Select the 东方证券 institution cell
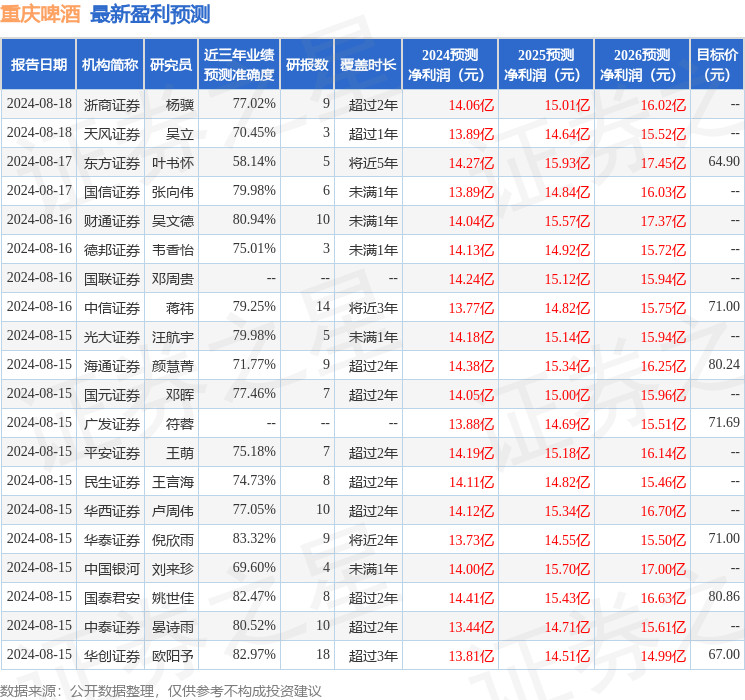This screenshot has width=745, height=700. (112, 163)
